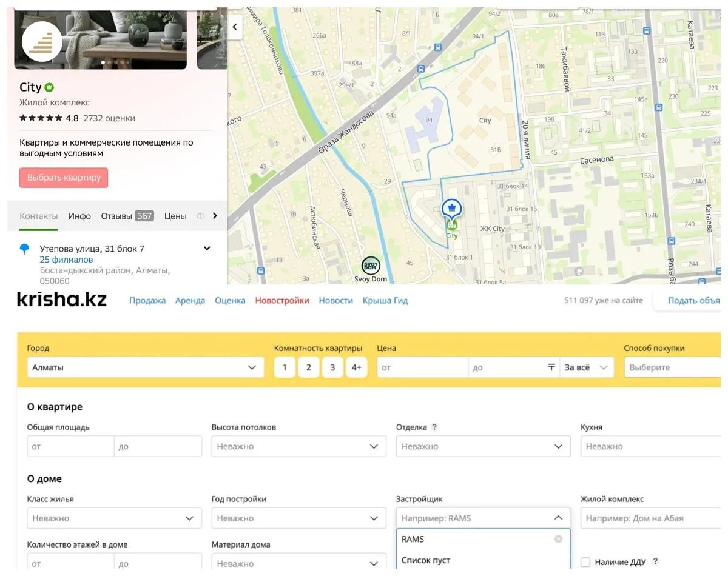This screenshot has height=576, width=728.
Task: Collapse the side panel with left arrow
Action: click(x=235, y=27)
